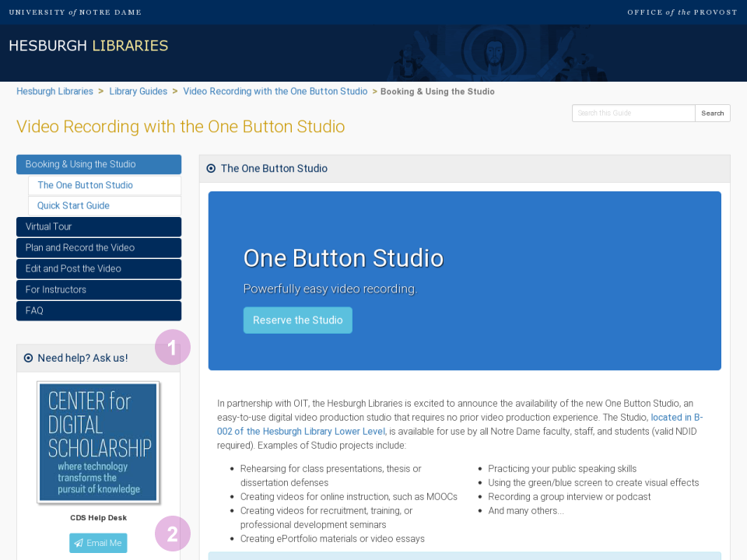Viewport: 747px width, 560px height.
Task: Select the highlighted Booking & Using the Studio tab
Action: tap(99, 164)
